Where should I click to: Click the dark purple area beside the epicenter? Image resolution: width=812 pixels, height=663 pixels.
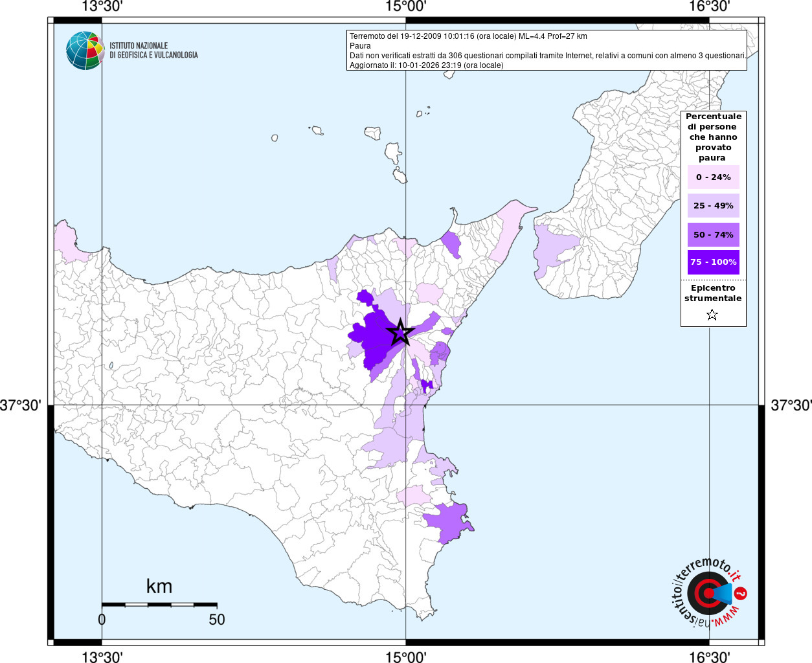(x=371, y=337)
